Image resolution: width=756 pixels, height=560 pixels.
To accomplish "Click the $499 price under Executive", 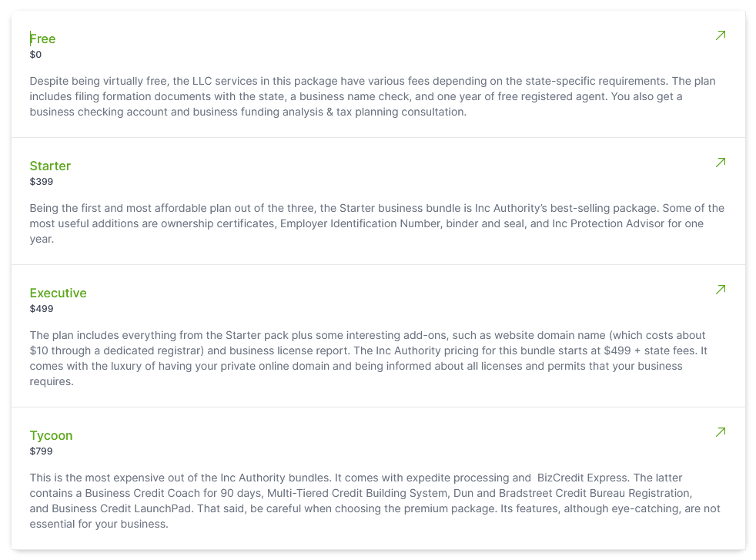I will (x=42, y=309).
